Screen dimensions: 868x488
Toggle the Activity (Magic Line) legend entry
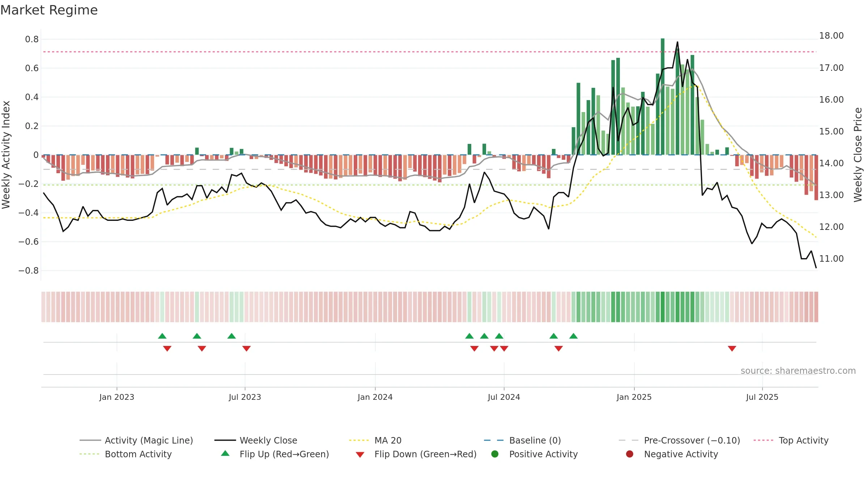tap(136, 440)
